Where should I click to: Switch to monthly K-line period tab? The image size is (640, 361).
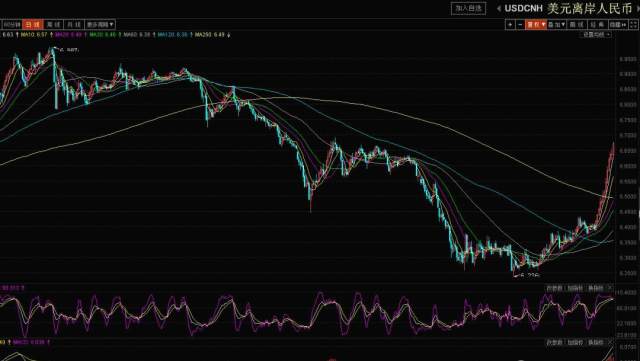[74, 25]
